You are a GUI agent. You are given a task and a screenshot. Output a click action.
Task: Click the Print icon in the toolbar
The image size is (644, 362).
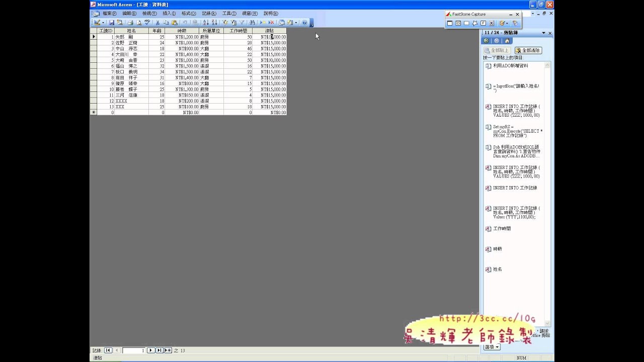[x=130, y=23]
